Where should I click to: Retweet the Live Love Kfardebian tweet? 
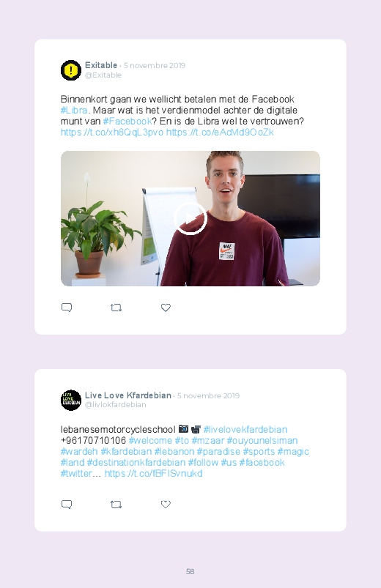116,505
